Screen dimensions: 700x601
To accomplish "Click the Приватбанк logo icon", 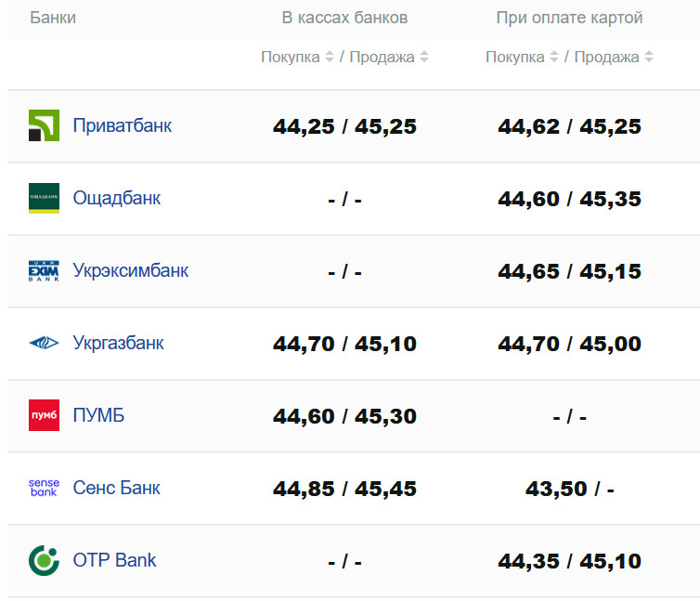I will pyautogui.click(x=44, y=125).
